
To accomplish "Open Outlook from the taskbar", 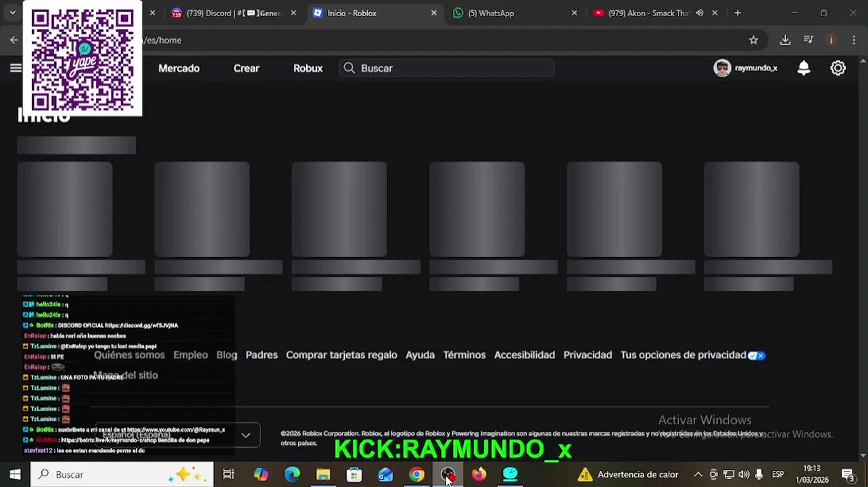I will 385,474.
